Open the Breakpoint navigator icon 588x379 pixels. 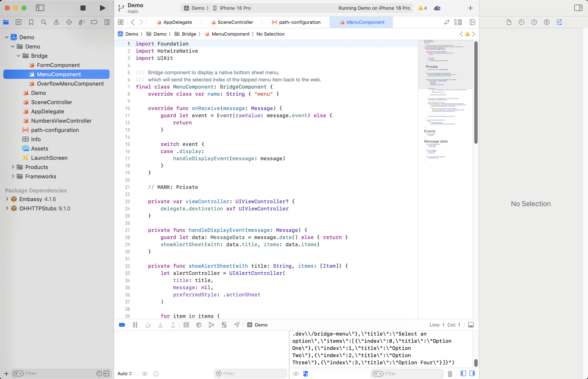pyautogui.click(x=94, y=22)
